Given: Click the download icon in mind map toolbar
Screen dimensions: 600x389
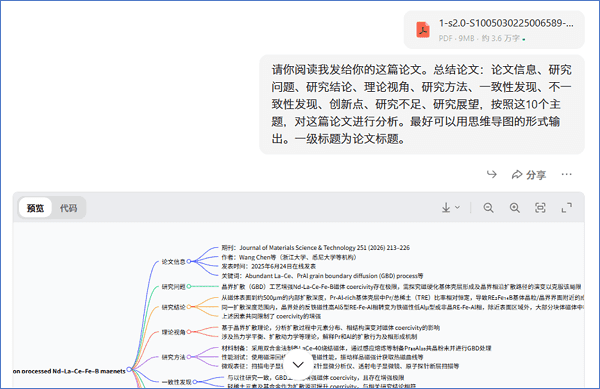Looking at the screenshot, I should [446, 208].
